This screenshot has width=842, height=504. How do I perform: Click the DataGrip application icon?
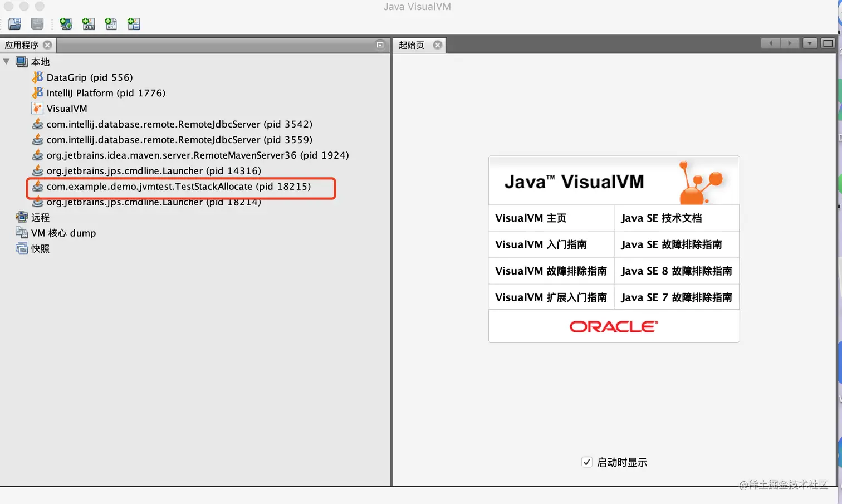pos(37,77)
